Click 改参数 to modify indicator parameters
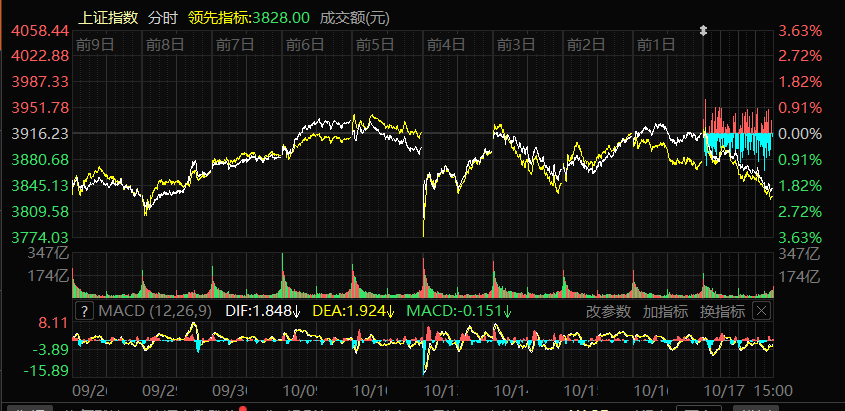 [x=609, y=311]
